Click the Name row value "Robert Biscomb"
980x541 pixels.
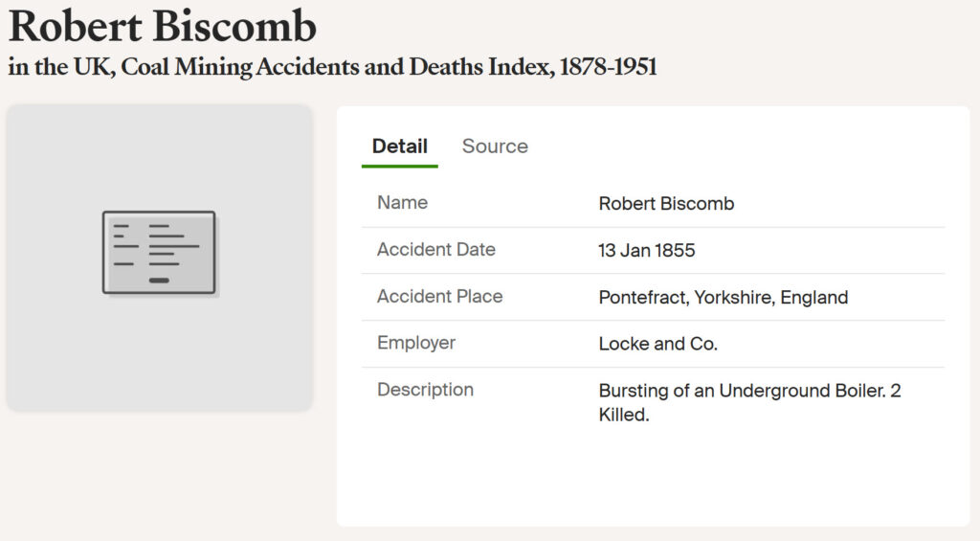pos(666,204)
